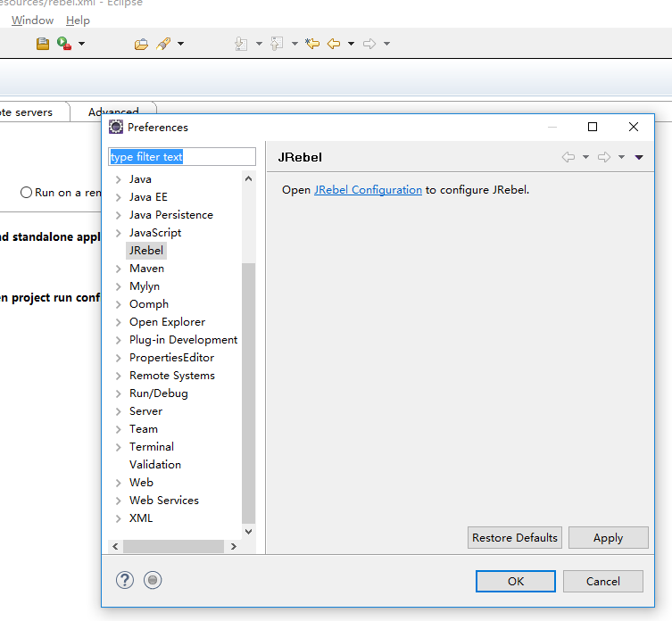
Task: Expand the Java EE tree node
Action: (119, 197)
